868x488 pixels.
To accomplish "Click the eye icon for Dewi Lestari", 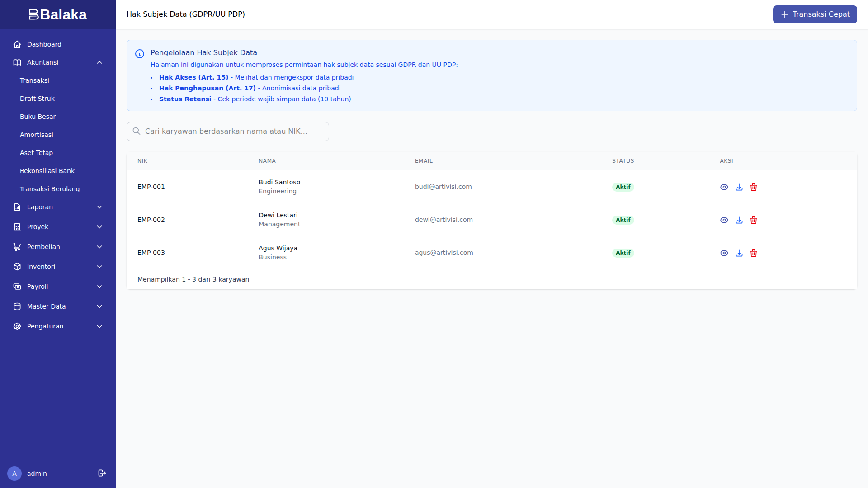I will pyautogui.click(x=724, y=220).
